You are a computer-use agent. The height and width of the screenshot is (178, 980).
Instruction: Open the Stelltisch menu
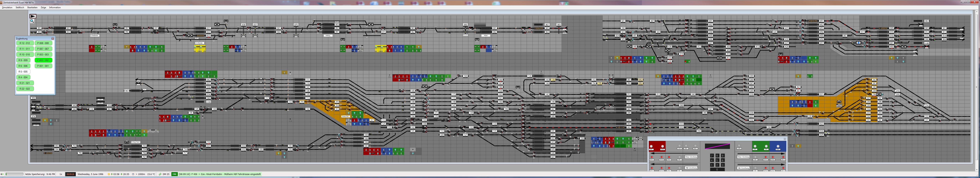click(20, 7)
